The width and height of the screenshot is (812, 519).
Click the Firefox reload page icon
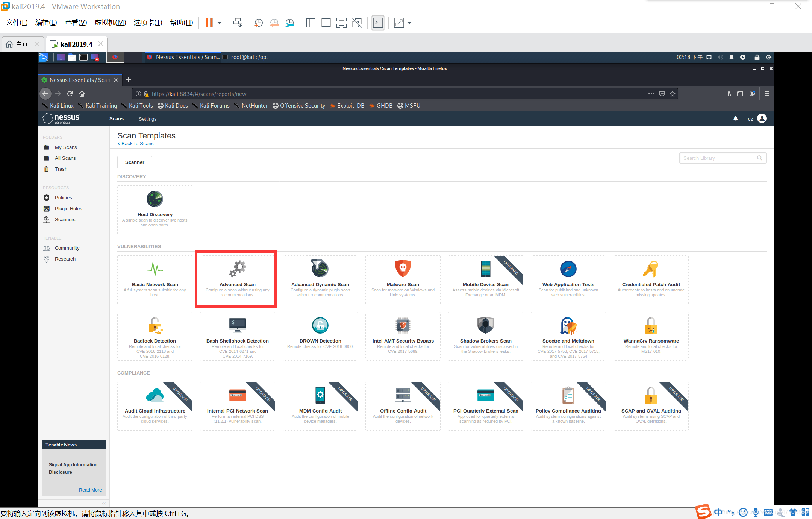pos(70,94)
